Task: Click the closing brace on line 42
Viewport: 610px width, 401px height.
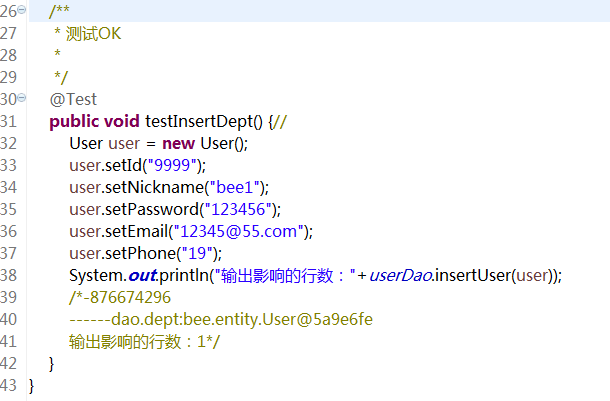Action: pyautogui.click(x=51, y=364)
